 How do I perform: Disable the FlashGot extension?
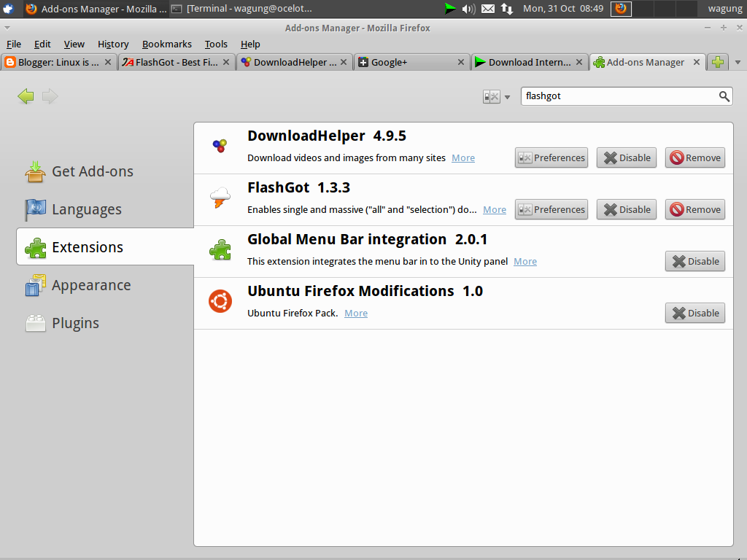[627, 209]
